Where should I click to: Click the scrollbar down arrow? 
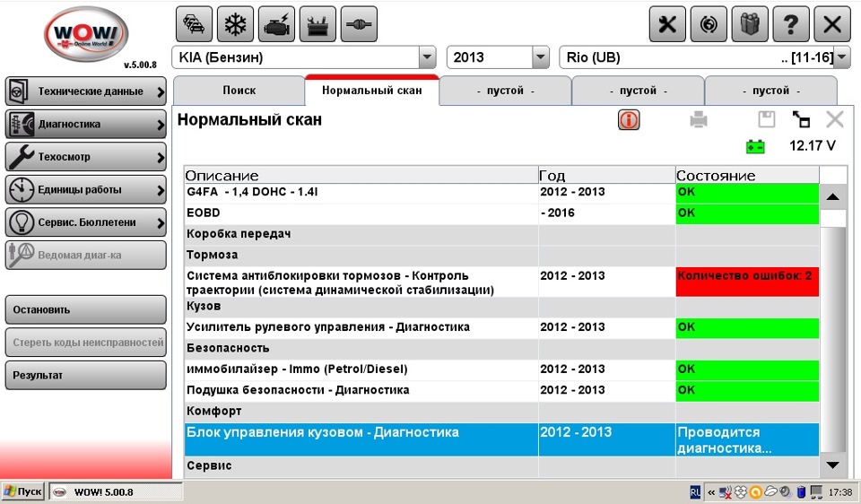pos(832,465)
